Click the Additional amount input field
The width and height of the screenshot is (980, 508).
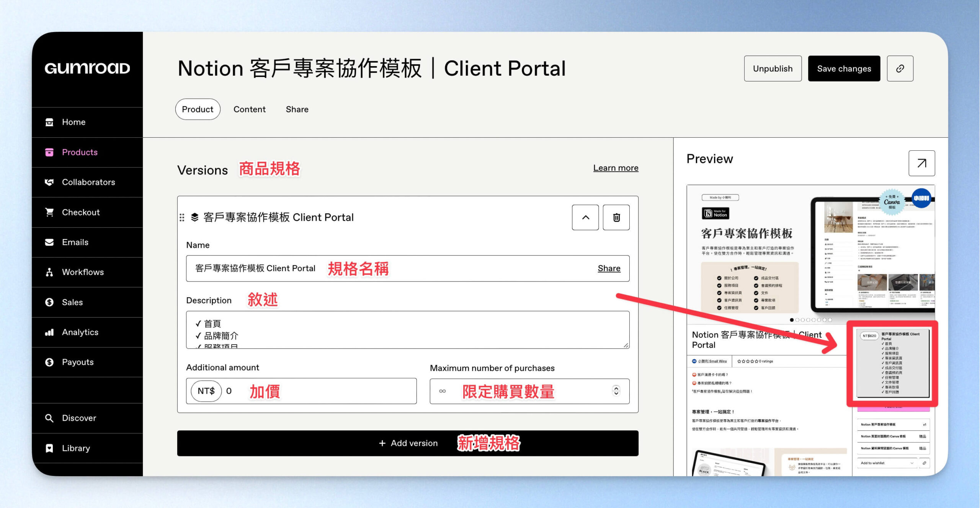point(301,391)
